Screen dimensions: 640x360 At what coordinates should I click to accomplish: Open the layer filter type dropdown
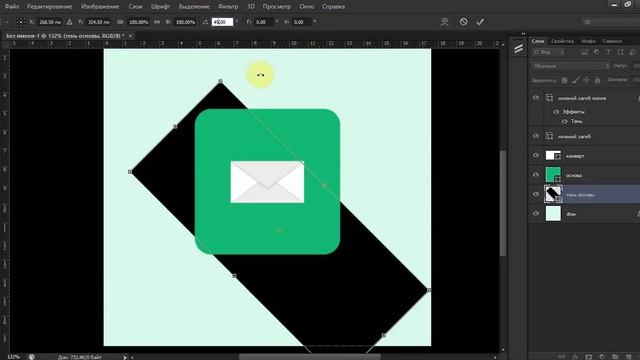549,52
